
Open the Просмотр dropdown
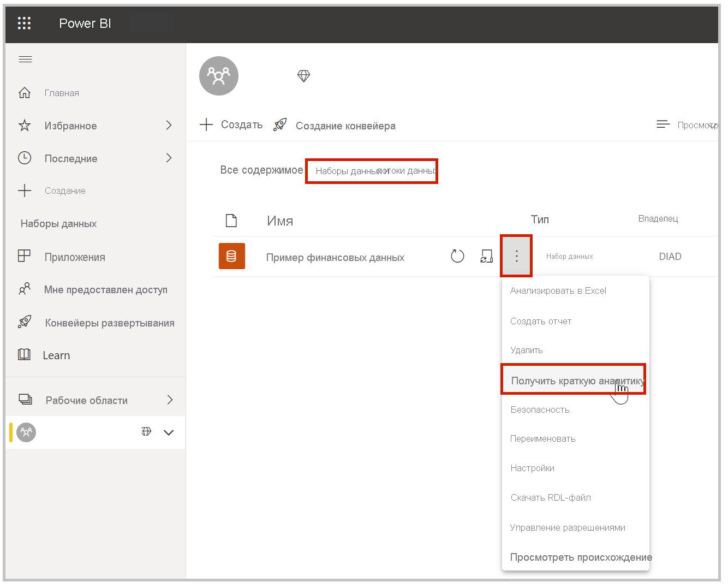click(697, 125)
